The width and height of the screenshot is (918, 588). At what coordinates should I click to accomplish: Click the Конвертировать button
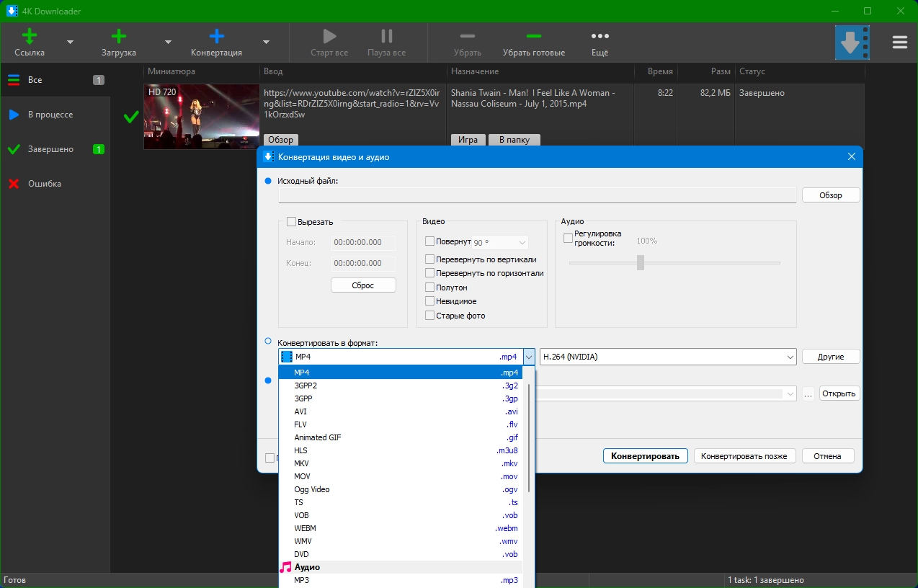(645, 456)
